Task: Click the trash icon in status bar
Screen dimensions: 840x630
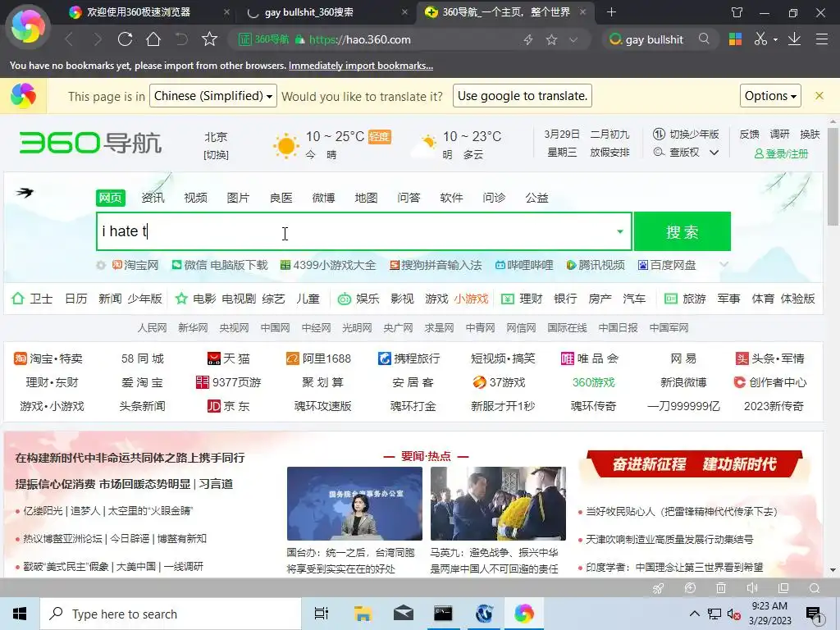Action: 721,588
